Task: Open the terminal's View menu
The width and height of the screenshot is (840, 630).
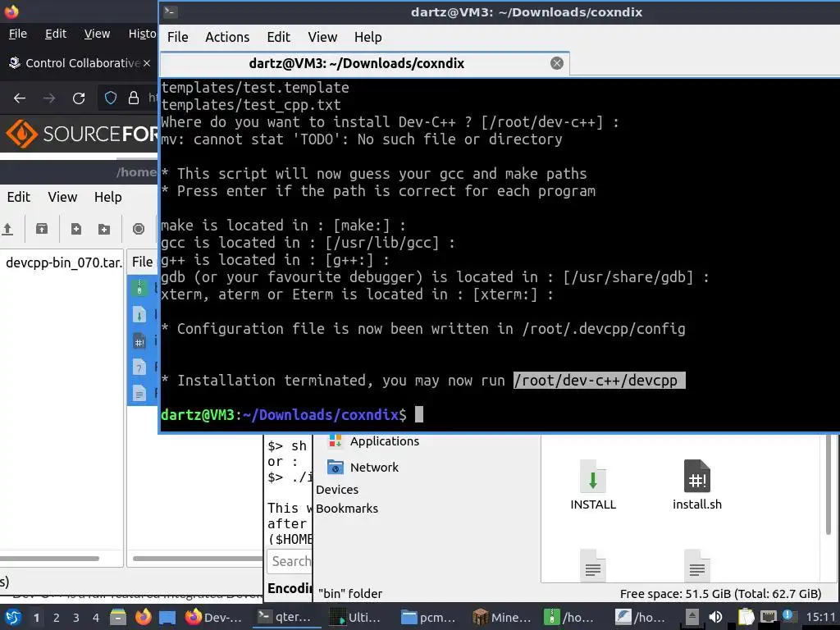Action: [322, 37]
